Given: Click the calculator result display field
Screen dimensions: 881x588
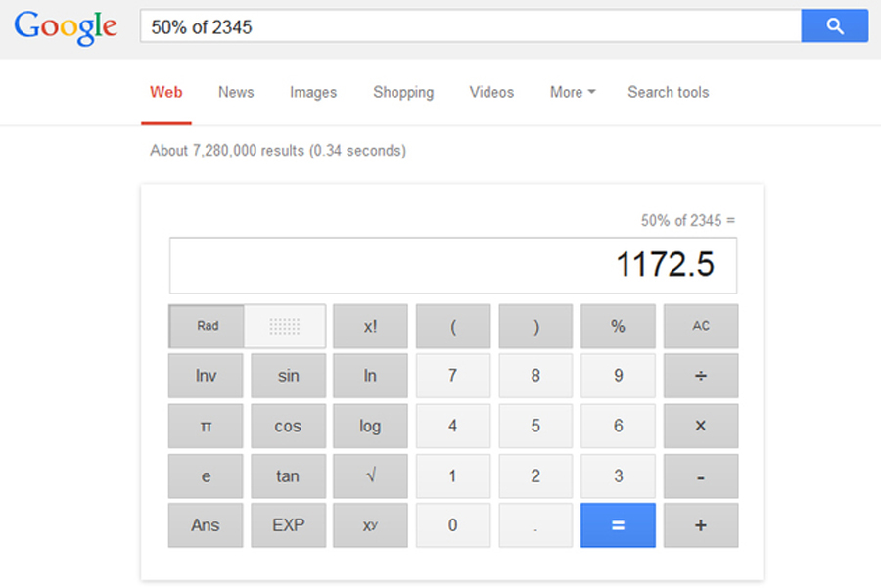Looking at the screenshot, I should click(453, 265).
